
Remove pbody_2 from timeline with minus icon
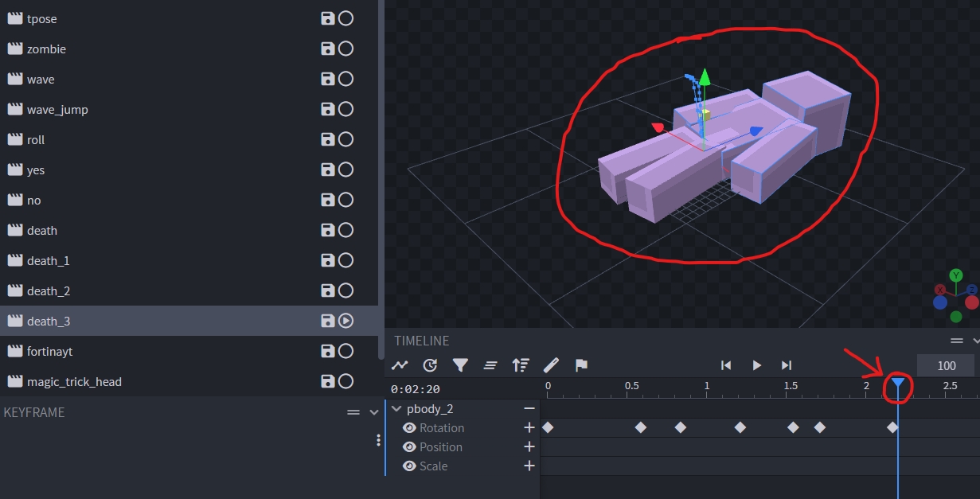pyautogui.click(x=529, y=408)
